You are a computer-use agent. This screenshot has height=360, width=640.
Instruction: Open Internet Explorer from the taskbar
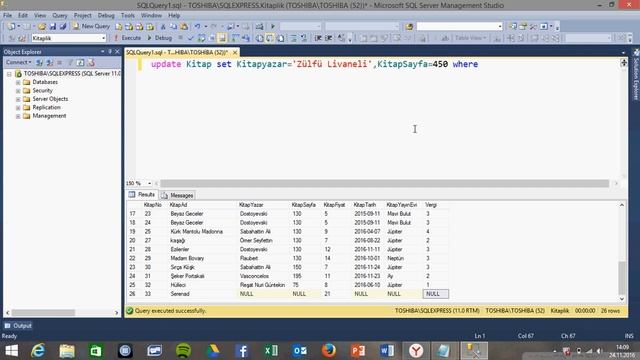(38, 351)
